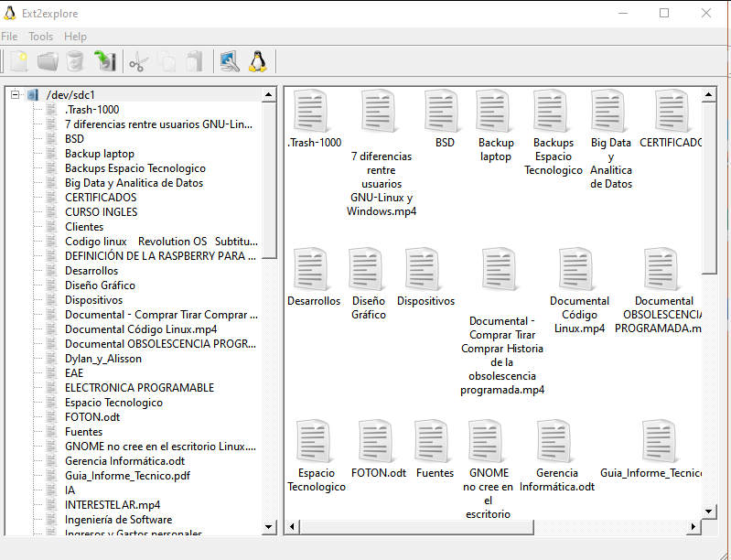Open the Tools menu
The width and height of the screenshot is (731, 560).
40,37
